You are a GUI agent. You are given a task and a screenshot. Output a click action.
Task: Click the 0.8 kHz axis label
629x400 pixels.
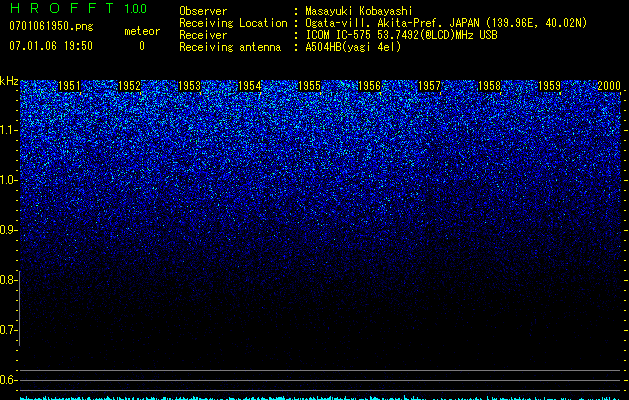8,280
